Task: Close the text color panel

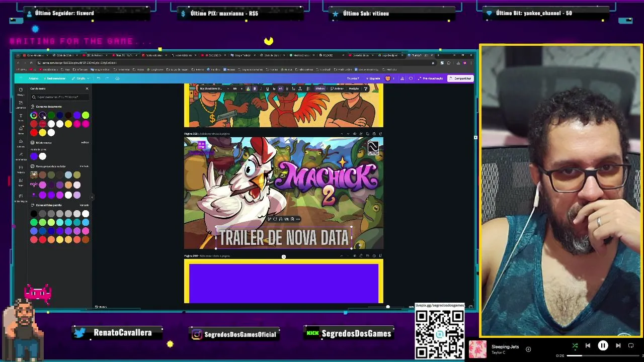Action: click(87, 88)
